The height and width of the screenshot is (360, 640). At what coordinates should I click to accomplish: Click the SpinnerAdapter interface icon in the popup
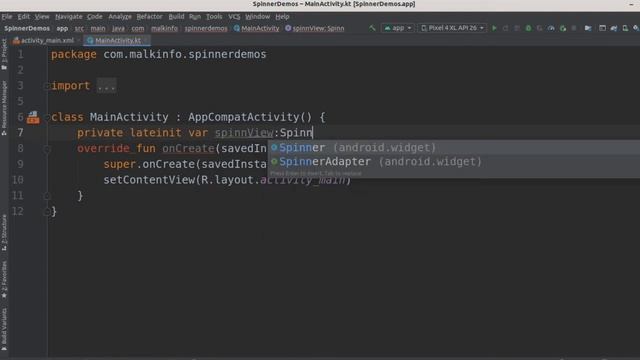coord(274,162)
